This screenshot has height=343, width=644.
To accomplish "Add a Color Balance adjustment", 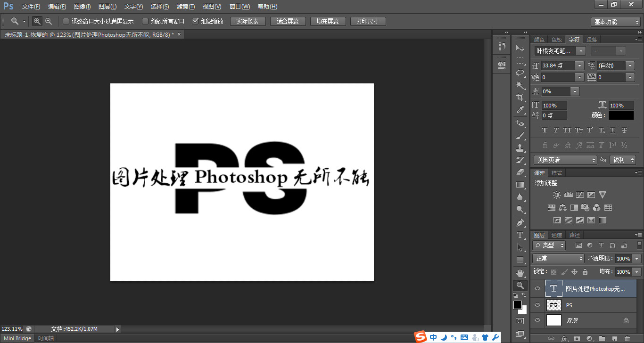I will (562, 207).
